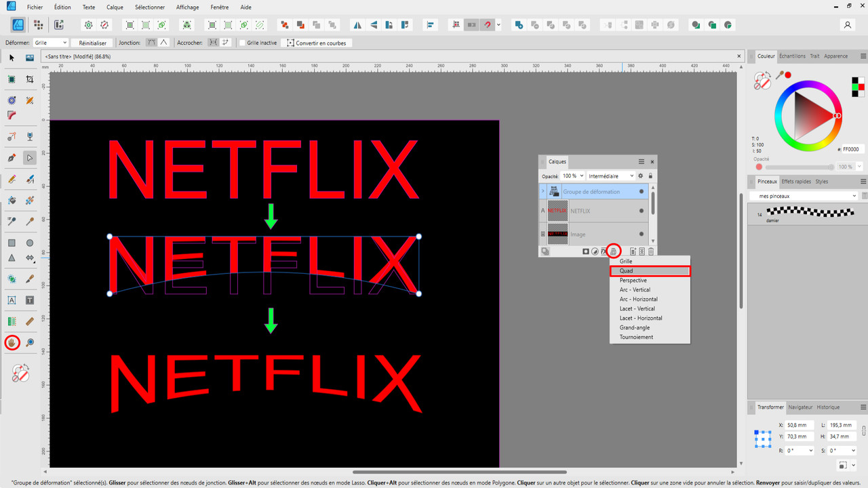Switch to the Navigateur tab
Image resolution: width=868 pixels, height=488 pixels.
click(800, 407)
